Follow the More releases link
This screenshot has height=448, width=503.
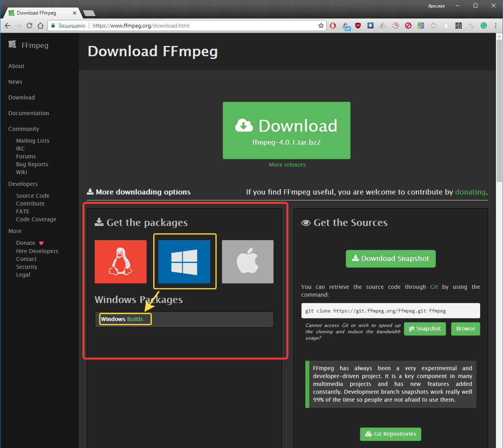coord(287,165)
